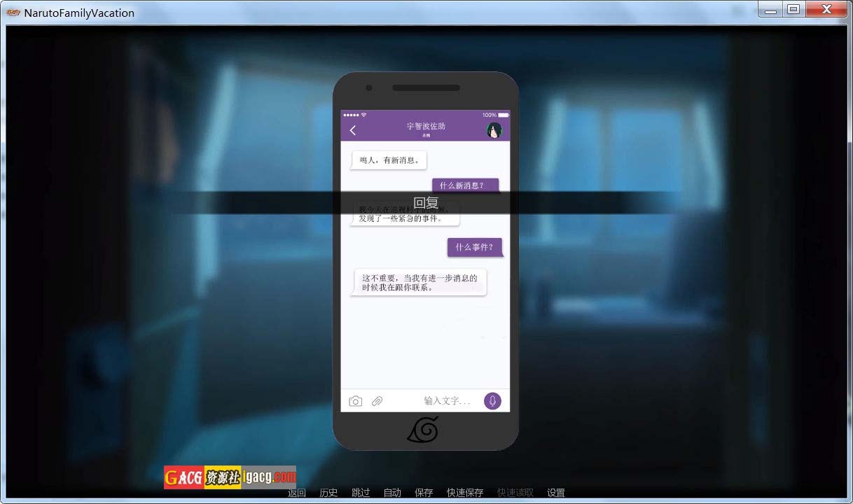Viewport: 853px width, 504px height.
Task: Open Sasuke's profile avatar in the chat header
Action: [x=494, y=130]
